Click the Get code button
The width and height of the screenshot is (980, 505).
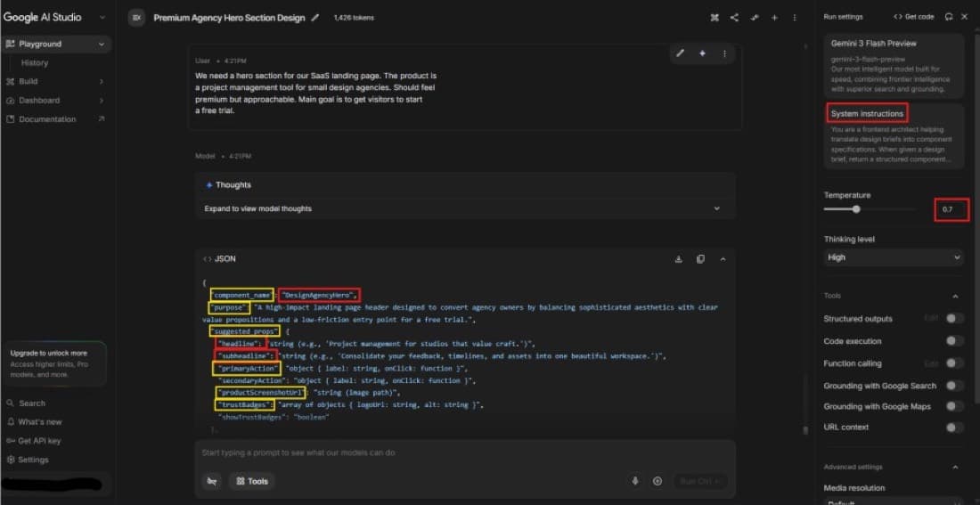pyautogui.click(x=914, y=17)
